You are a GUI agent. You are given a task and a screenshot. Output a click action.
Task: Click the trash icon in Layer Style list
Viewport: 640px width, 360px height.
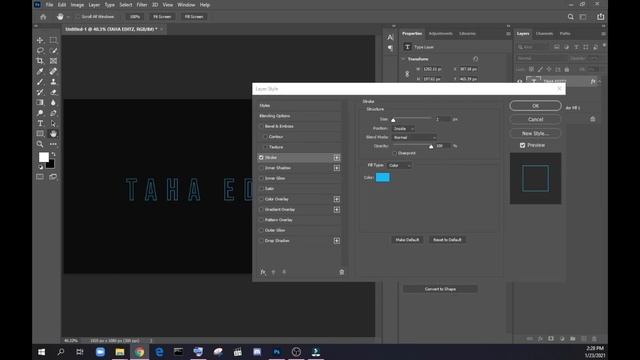(x=342, y=272)
